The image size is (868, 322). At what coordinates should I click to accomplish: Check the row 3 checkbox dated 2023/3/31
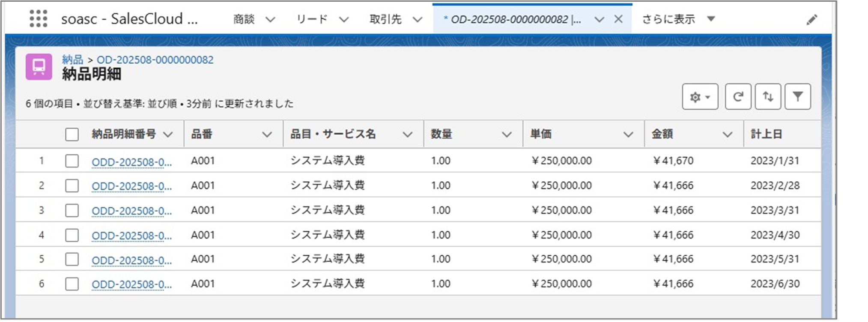[x=72, y=210]
